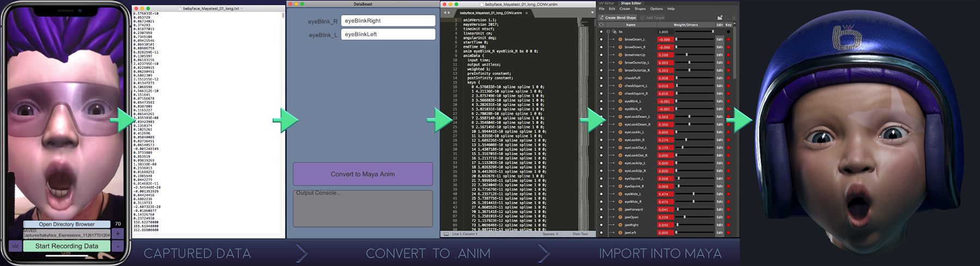Collapse the bs blend shape group
This screenshot has height=266, width=980.
[608, 32]
